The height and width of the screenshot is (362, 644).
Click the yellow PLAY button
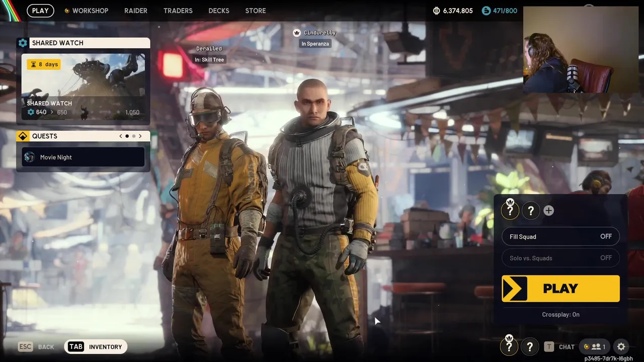point(560,289)
